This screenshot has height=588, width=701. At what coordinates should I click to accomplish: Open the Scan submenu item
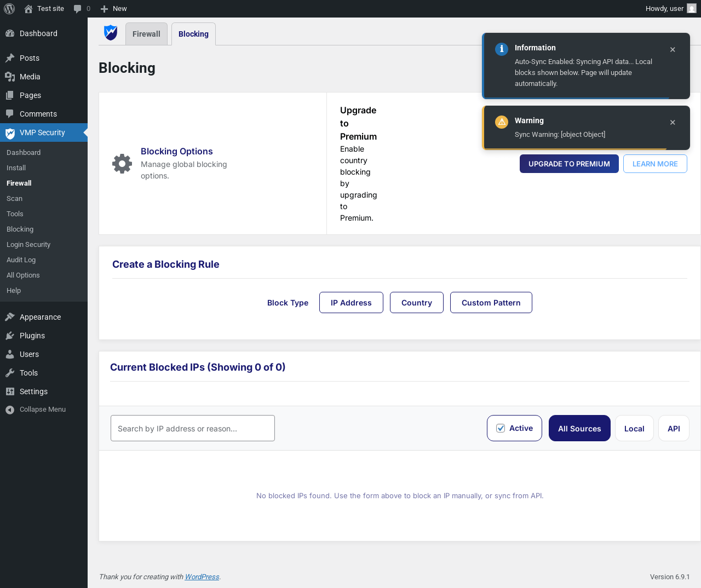(x=15, y=199)
